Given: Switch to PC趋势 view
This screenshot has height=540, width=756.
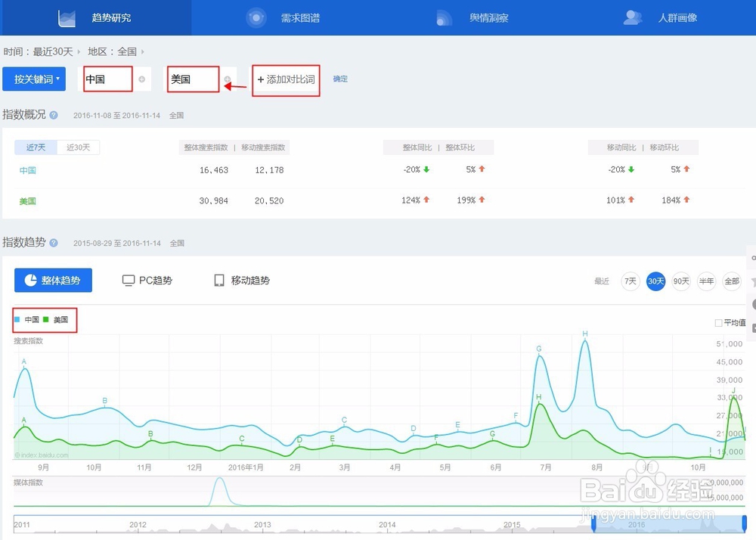Looking at the screenshot, I should pyautogui.click(x=147, y=280).
